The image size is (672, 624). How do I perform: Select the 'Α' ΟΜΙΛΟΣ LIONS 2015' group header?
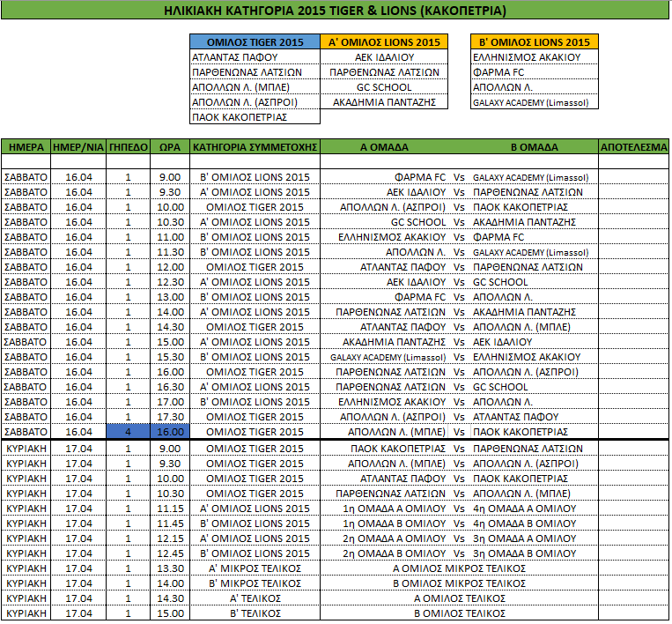(384, 42)
